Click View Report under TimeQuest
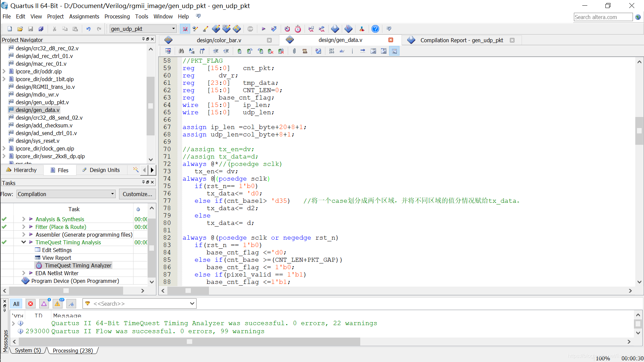 click(x=56, y=258)
